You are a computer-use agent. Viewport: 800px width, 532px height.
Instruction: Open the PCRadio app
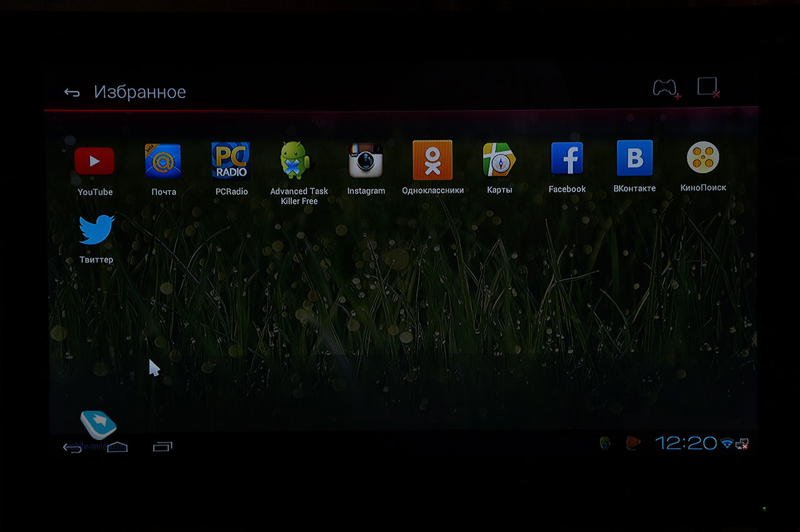[x=231, y=161]
